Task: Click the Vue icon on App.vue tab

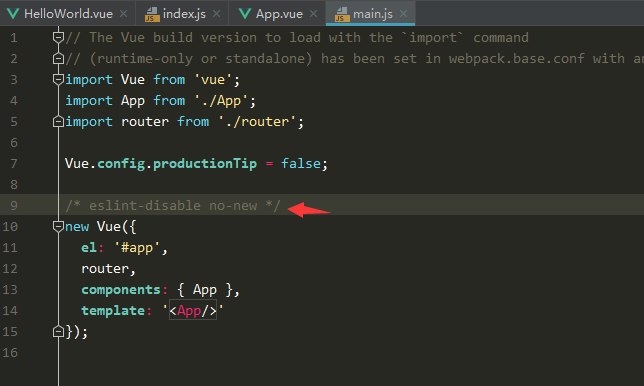Action: point(245,14)
